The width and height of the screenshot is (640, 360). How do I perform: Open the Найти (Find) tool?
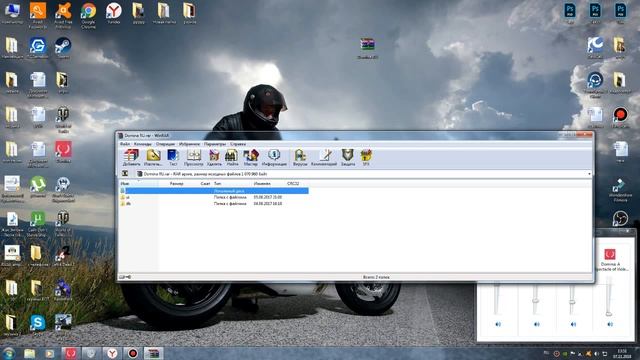tap(232, 157)
